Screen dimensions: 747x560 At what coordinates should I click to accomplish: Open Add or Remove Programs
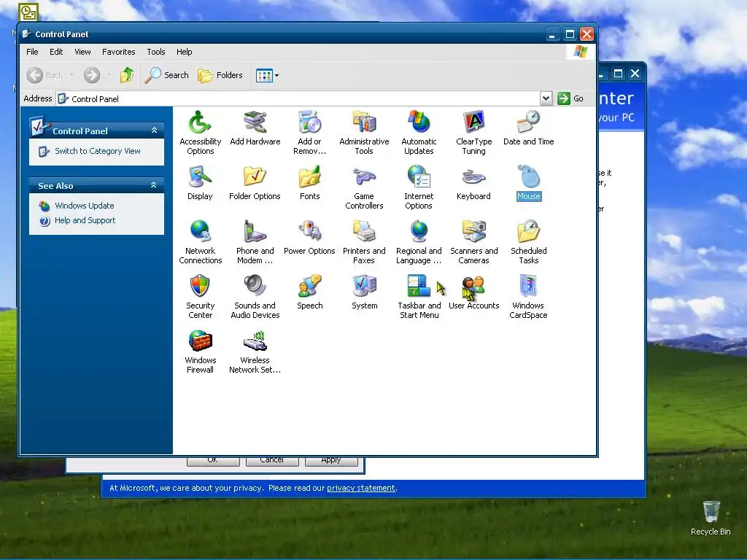tap(309, 133)
